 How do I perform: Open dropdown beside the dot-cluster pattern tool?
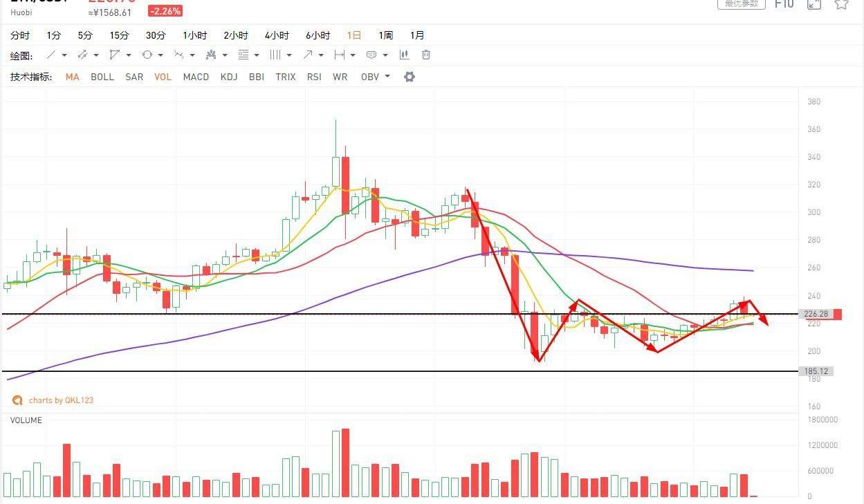point(224,55)
